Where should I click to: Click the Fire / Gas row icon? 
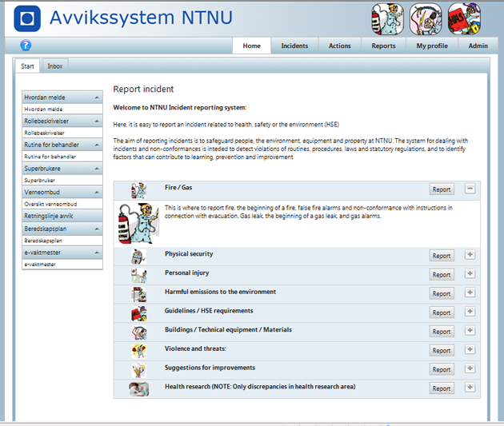coord(138,190)
